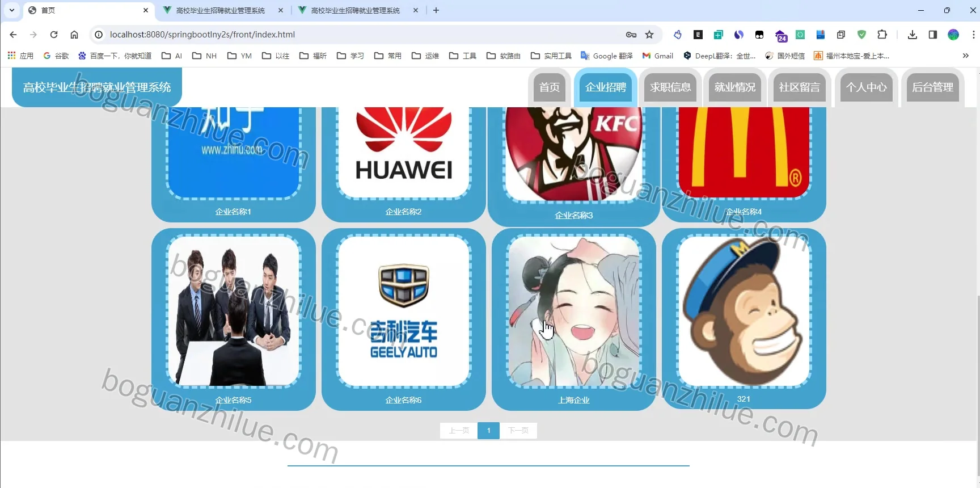This screenshot has height=488, width=980.
Task: Open the 工具 bookmarks folder
Action: (463, 56)
